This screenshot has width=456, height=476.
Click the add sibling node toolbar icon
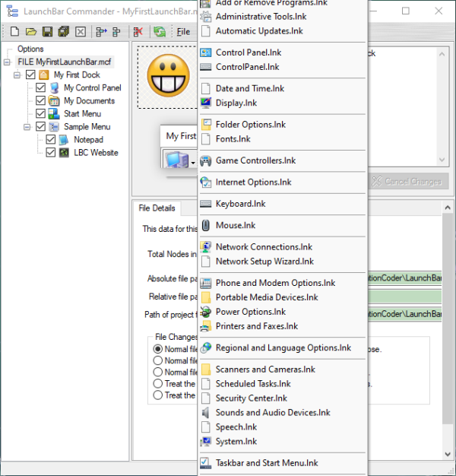pos(116,32)
